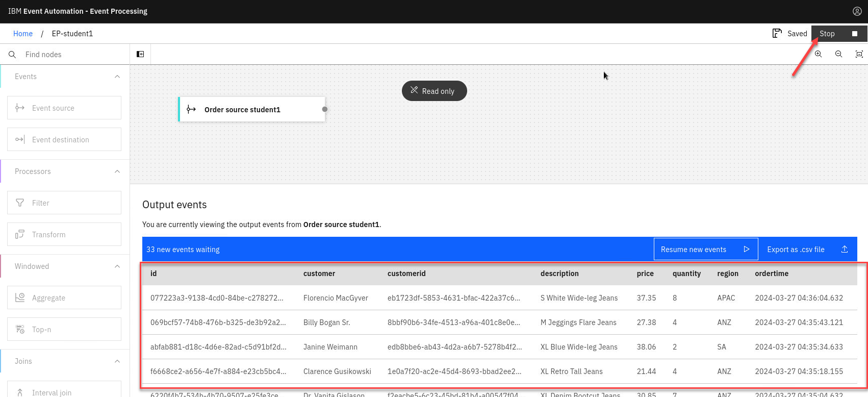Collapse the Windowed section
This screenshot has width=868, height=397.
(x=117, y=266)
